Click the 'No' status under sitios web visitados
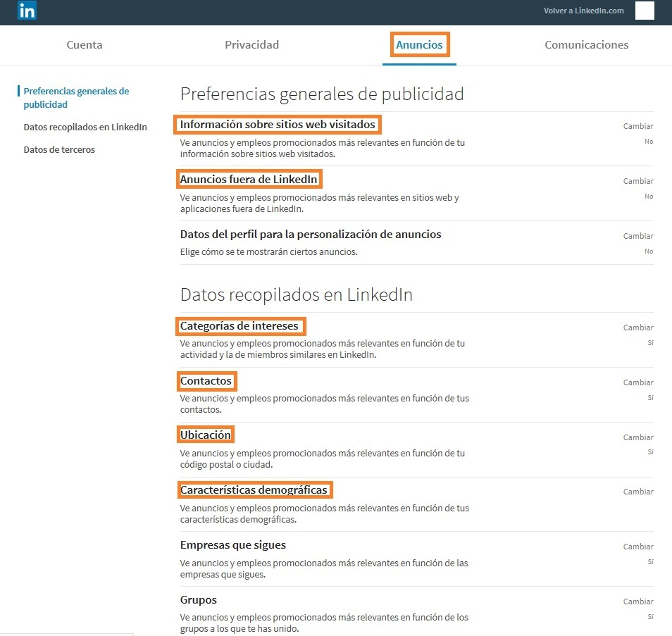 coord(649,142)
